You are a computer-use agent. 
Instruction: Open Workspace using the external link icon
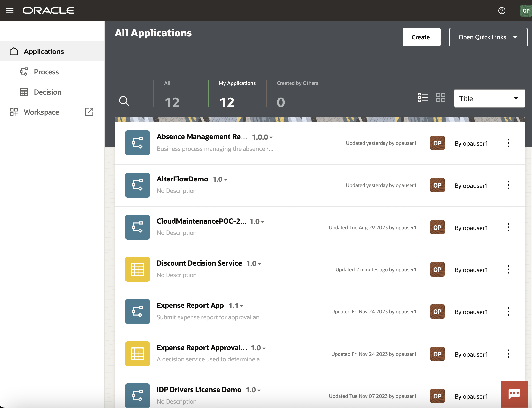click(x=89, y=112)
